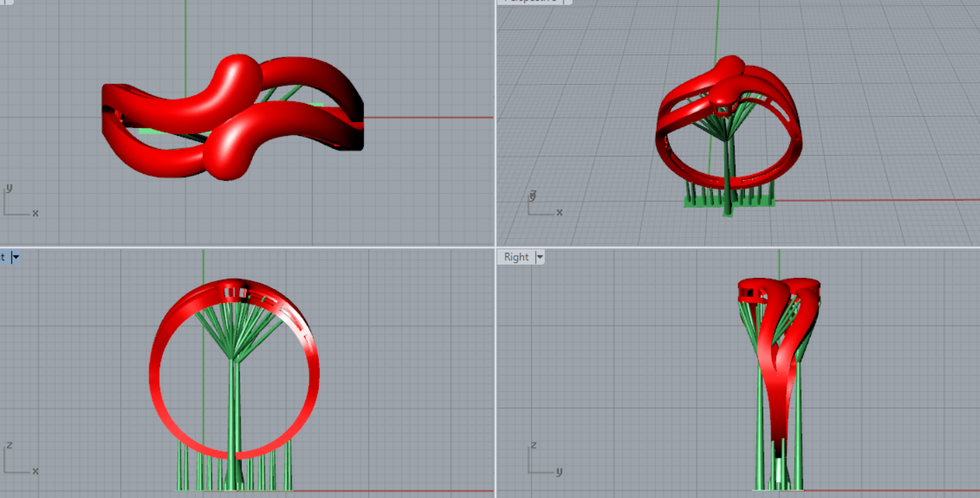Open the Front viewport menu arrow
Image resolution: width=980 pixels, height=498 pixels.
tap(15, 258)
